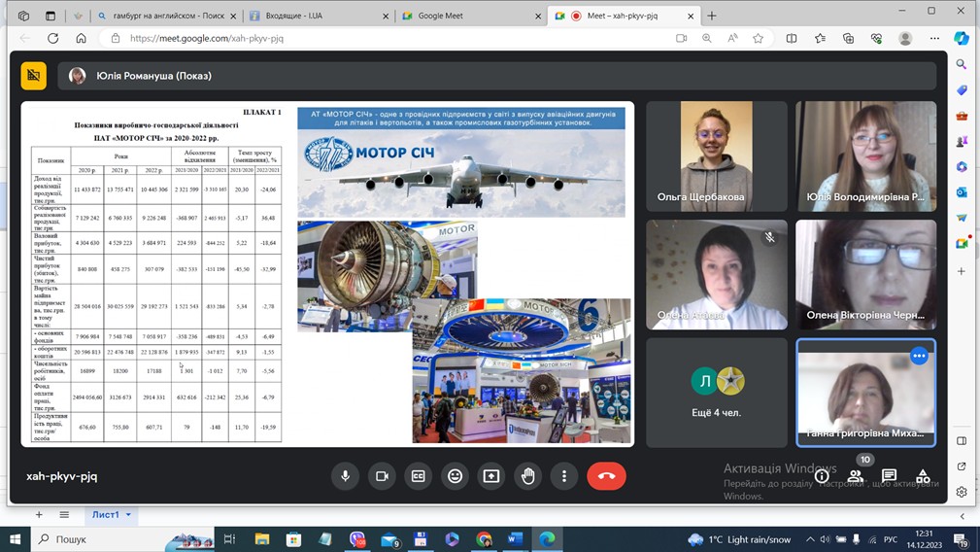Open Viber from the taskbar
Viewport: 980px width, 552px height.
pyautogui.click(x=357, y=538)
